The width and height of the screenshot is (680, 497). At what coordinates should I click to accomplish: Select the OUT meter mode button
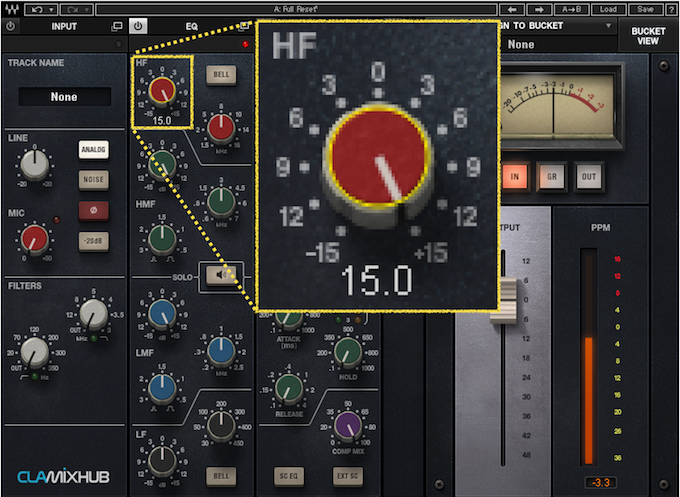coord(588,177)
